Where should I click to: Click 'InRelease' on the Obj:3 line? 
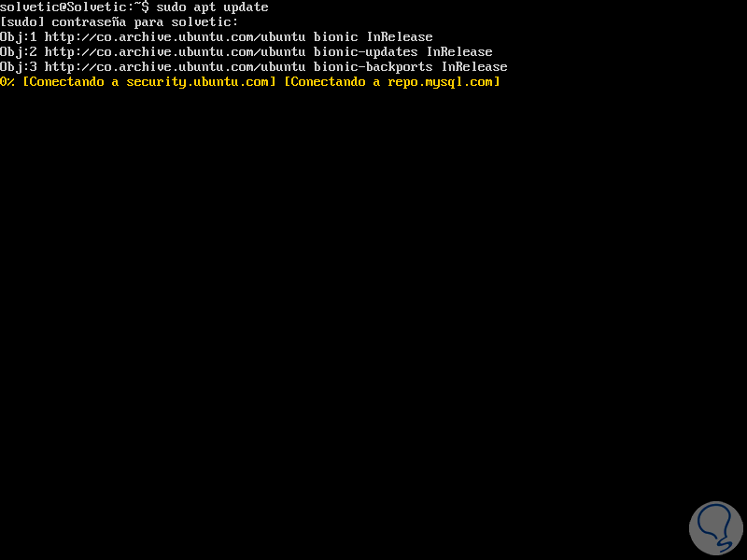click(x=474, y=67)
